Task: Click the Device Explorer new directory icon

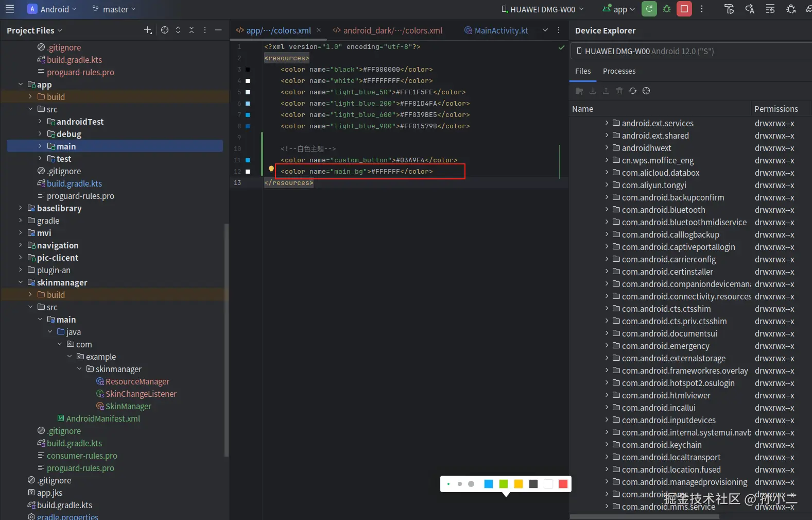Action: 579,91
